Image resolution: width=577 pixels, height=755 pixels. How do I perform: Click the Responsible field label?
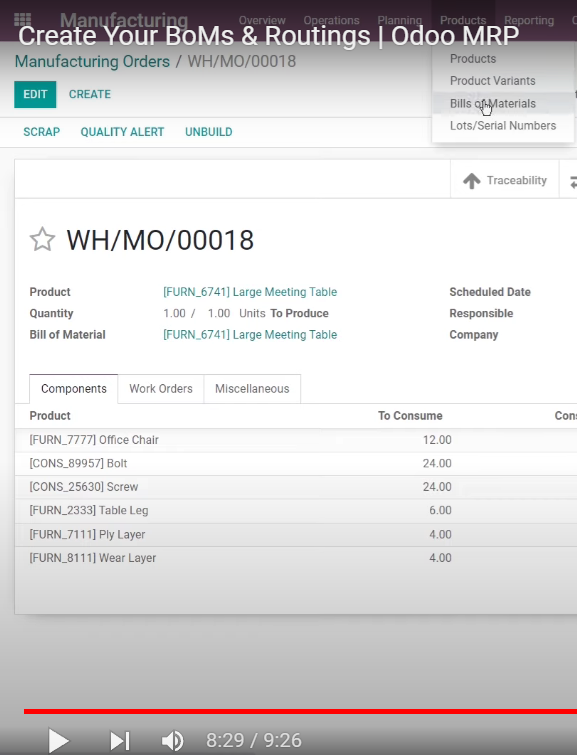[x=481, y=313]
